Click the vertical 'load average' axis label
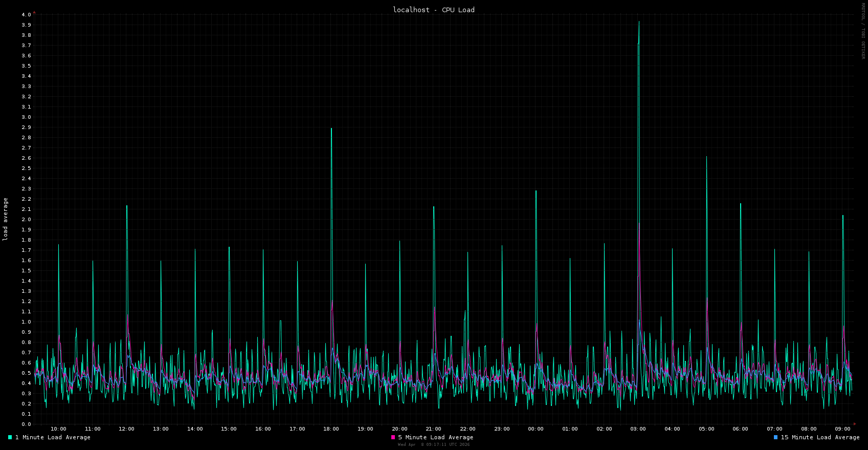 [x=6, y=219]
